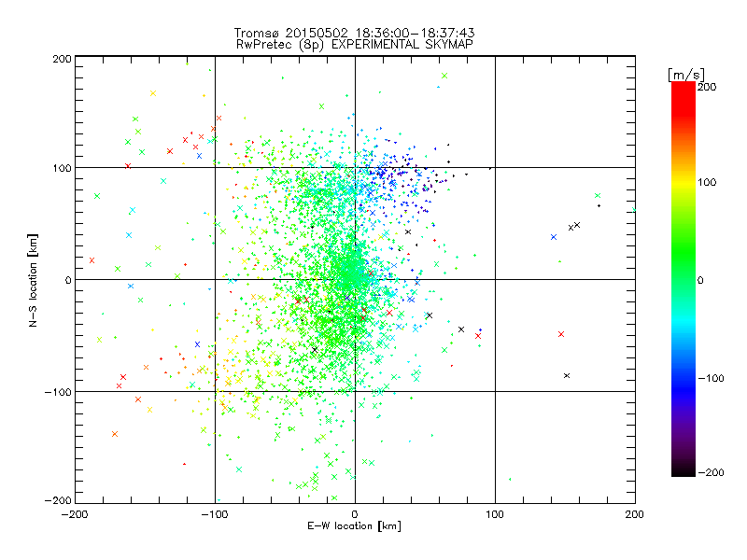Click the x-axis tick label '200'

point(635,514)
